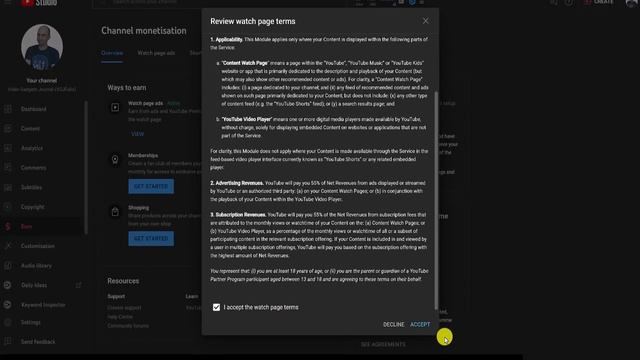Select Content label in sidebar menu

pos(30,129)
